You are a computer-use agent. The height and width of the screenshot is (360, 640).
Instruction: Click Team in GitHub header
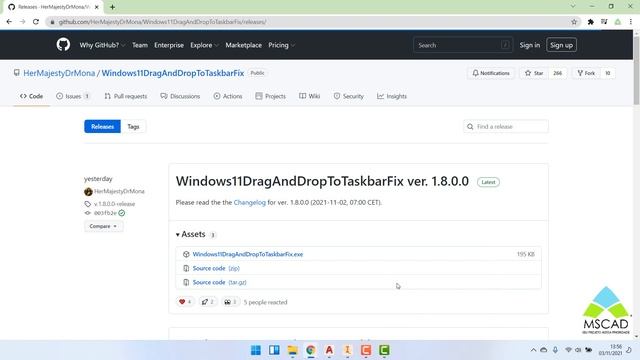[x=140, y=45]
